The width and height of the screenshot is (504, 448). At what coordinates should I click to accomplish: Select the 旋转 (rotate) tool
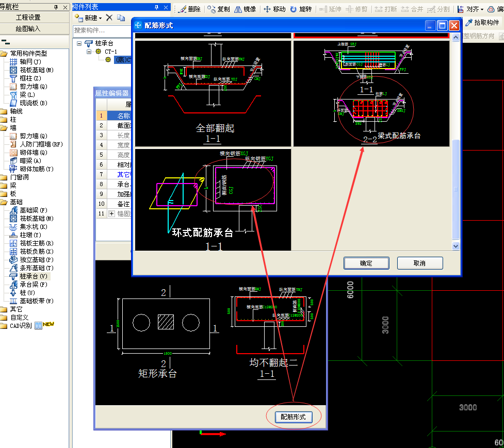pos(301,9)
